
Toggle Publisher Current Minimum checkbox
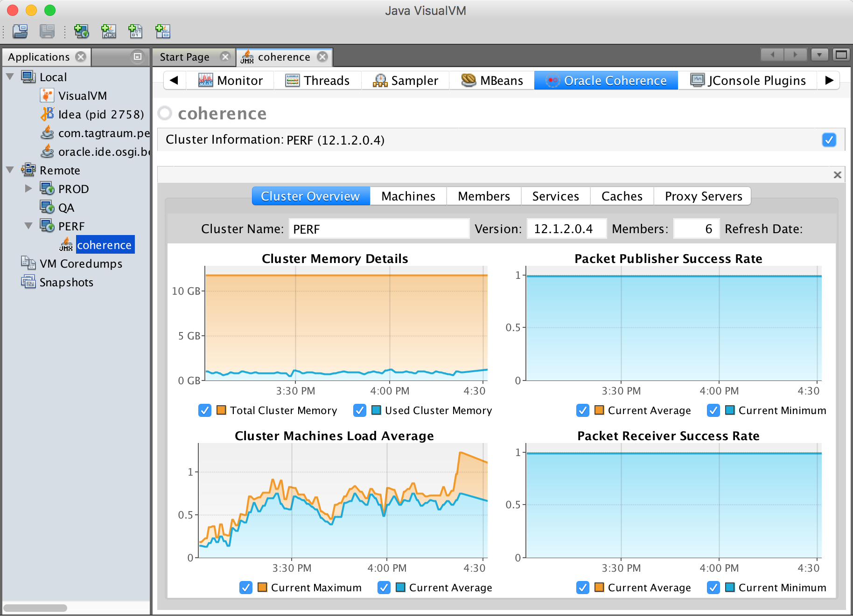[713, 410]
